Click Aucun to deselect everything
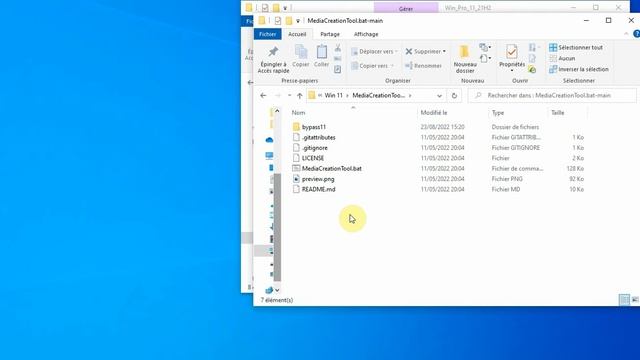Viewport: 640px width, 360px height. (562, 58)
